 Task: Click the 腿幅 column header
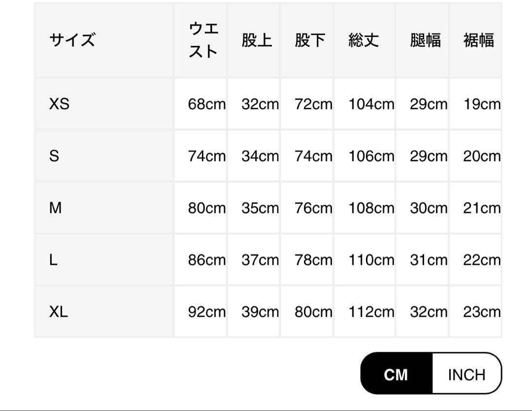(422, 40)
